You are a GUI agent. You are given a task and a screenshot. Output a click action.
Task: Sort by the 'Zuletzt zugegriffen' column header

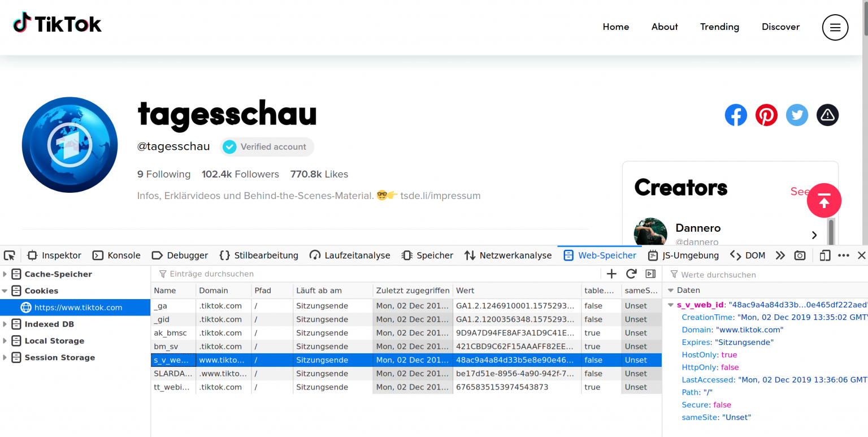[x=413, y=291]
